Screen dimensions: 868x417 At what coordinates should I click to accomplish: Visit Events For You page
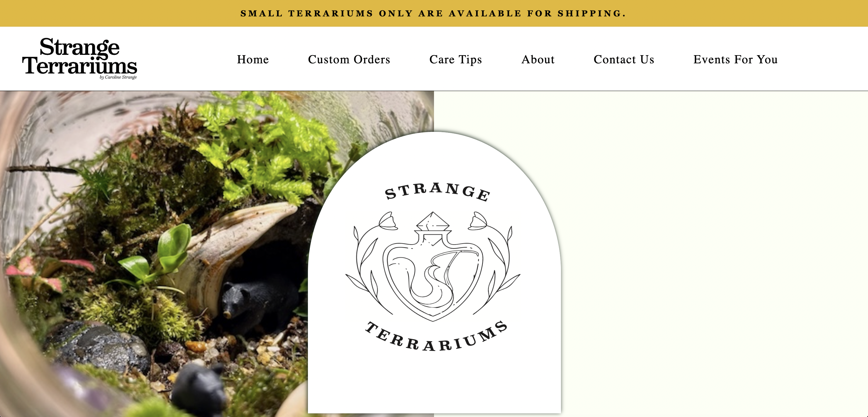[x=735, y=59]
